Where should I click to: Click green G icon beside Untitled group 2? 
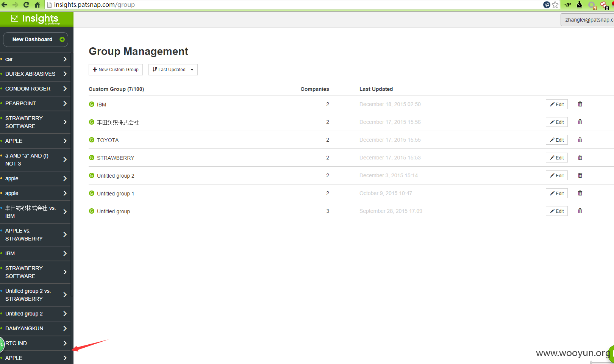tap(92, 175)
